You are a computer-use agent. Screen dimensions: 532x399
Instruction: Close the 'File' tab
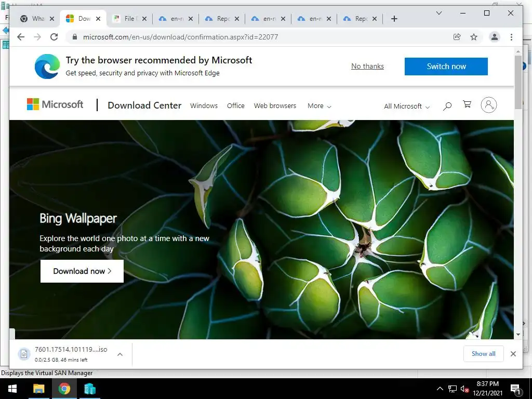(144, 19)
